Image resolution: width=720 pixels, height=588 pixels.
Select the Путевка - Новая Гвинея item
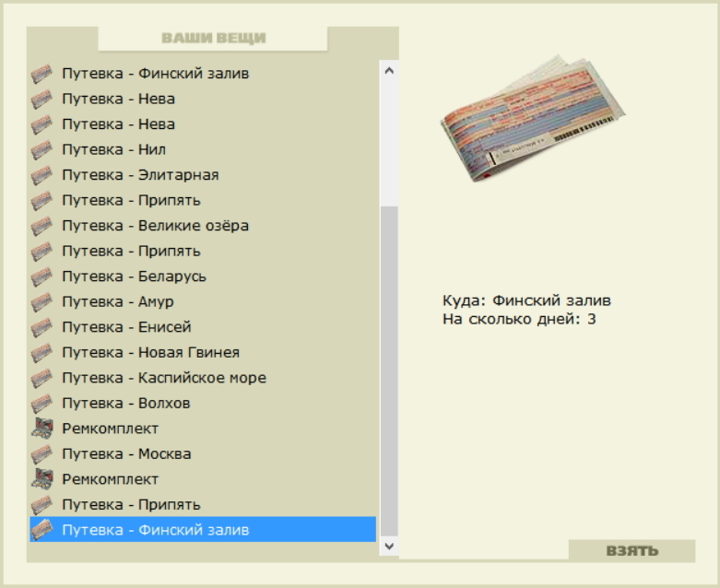(203, 353)
